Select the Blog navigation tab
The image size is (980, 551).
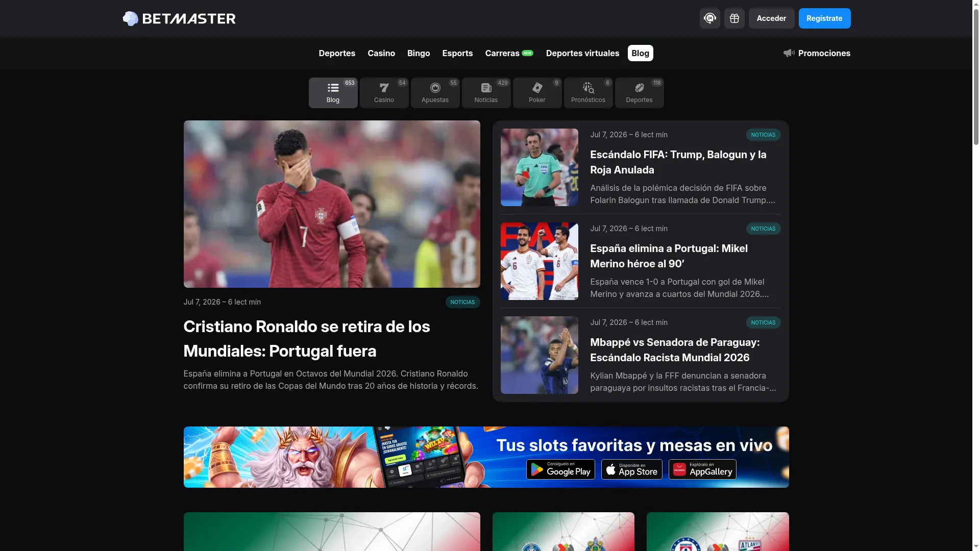point(640,53)
